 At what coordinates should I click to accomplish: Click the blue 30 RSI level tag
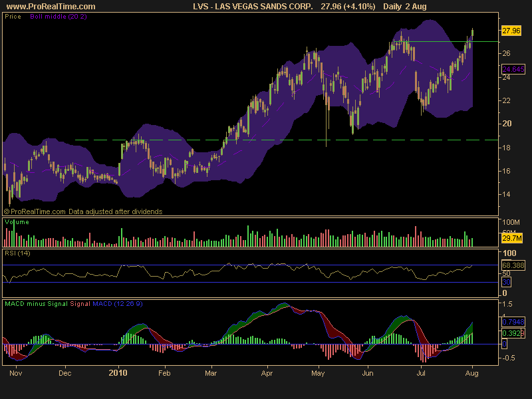click(506, 282)
